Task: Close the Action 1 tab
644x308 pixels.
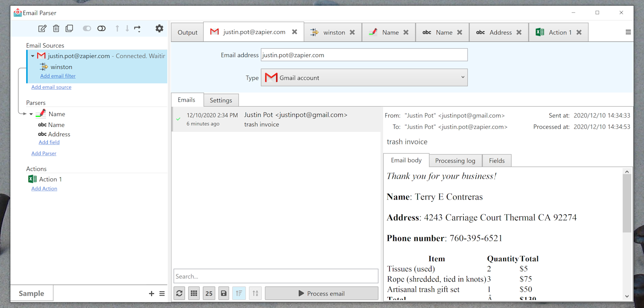Action: [x=579, y=32]
